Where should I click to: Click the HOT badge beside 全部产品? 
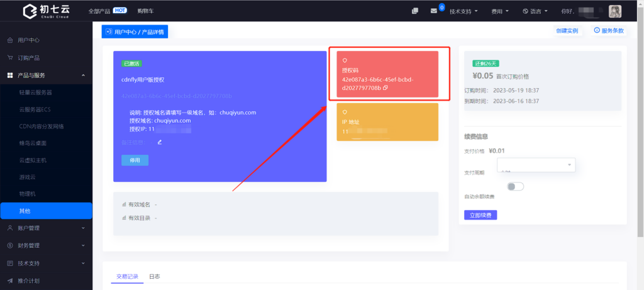click(x=119, y=10)
